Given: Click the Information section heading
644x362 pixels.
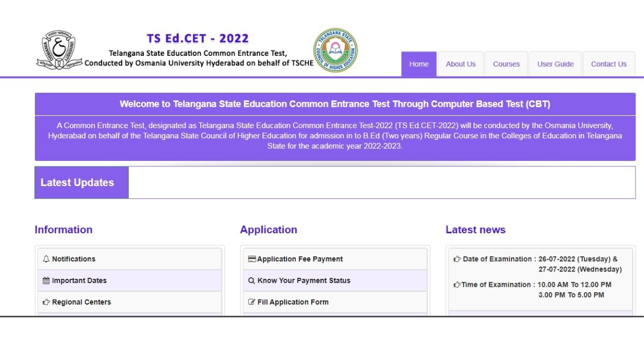Looking at the screenshot, I should pos(63,230).
